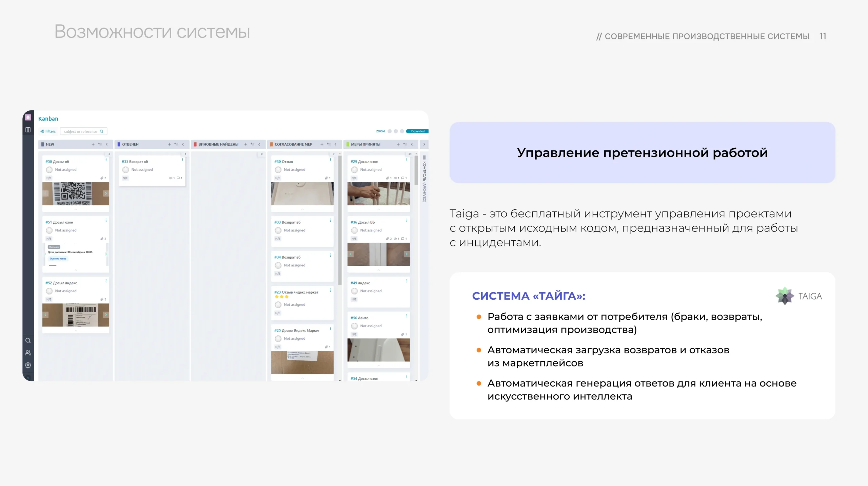Open options menu for card #50

(106, 160)
